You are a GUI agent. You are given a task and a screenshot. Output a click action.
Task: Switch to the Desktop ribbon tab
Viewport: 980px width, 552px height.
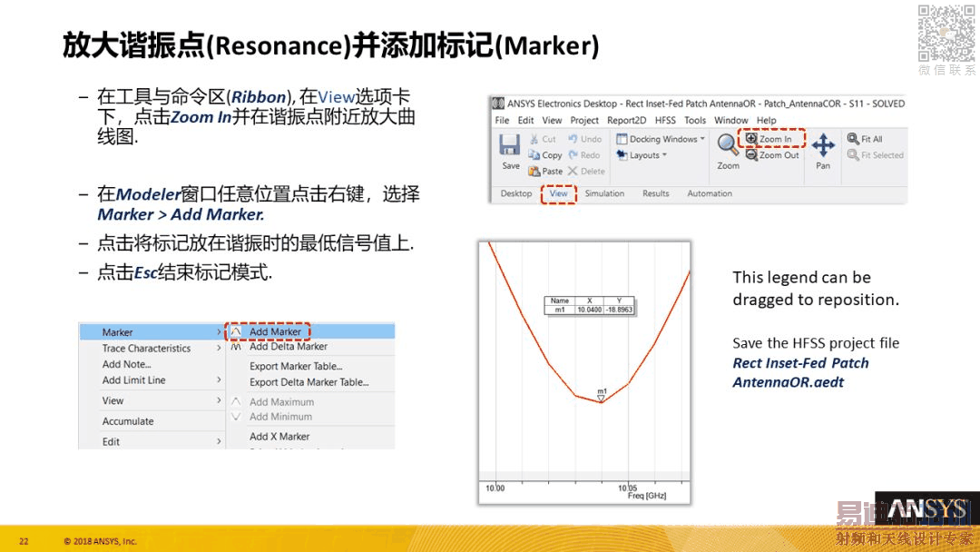click(x=515, y=193)
